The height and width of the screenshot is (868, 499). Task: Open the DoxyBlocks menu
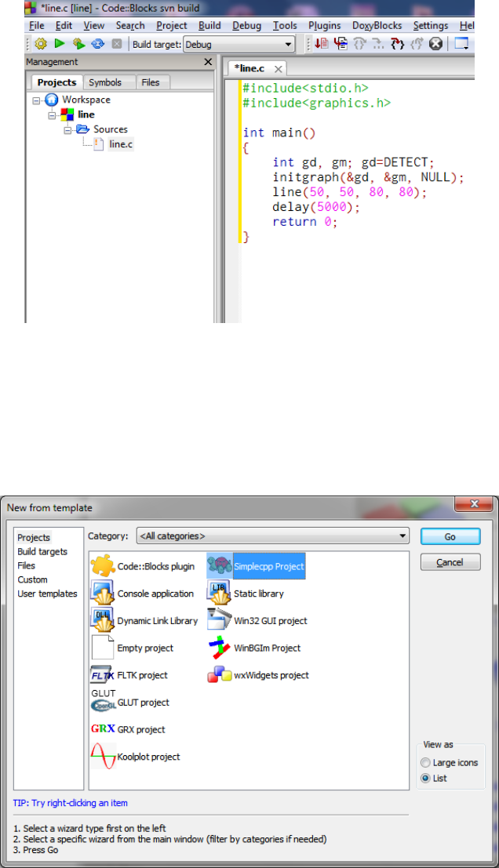(377, 25)
